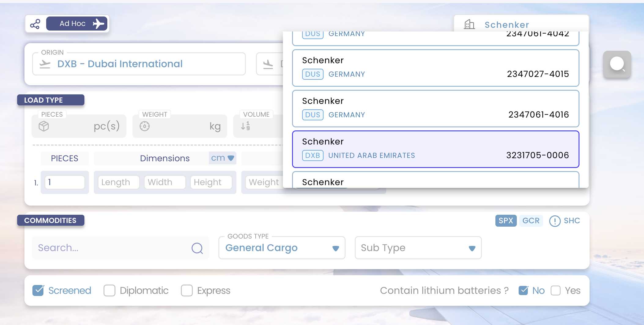Click the PIECES column header

(x=65, y=158)
